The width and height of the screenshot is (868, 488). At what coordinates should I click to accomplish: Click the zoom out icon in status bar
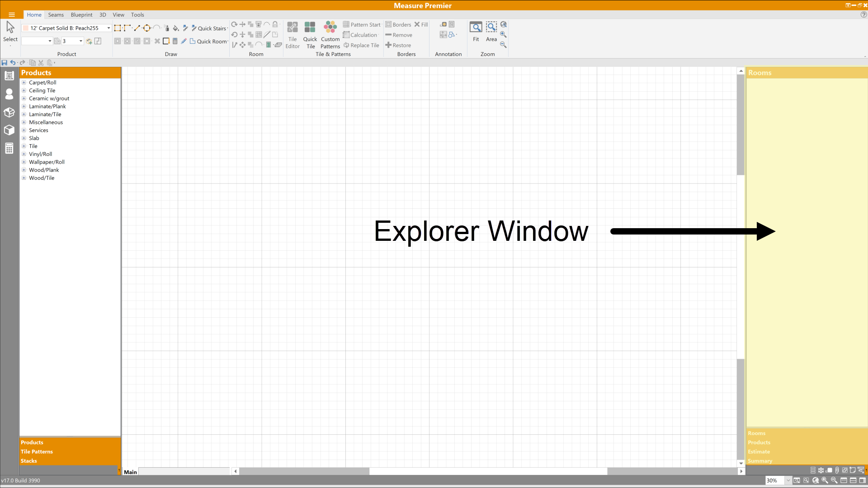[x=835, y=481]
